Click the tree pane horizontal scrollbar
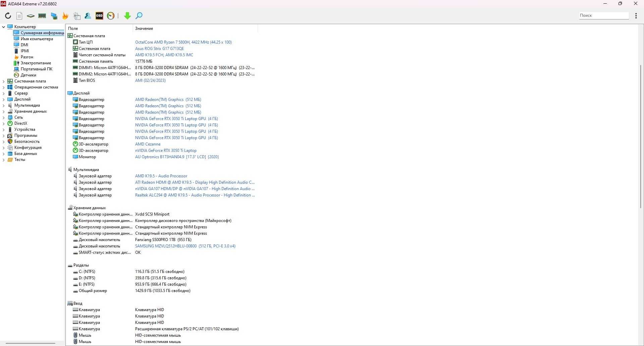Screen dimensions: 644x346 tap(31, 343)
